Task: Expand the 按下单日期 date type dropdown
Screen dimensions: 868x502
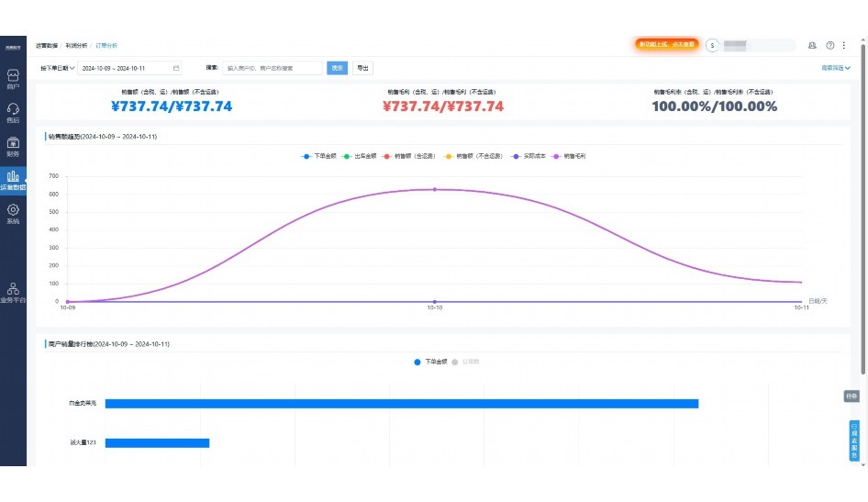Action: coord(57,68)
